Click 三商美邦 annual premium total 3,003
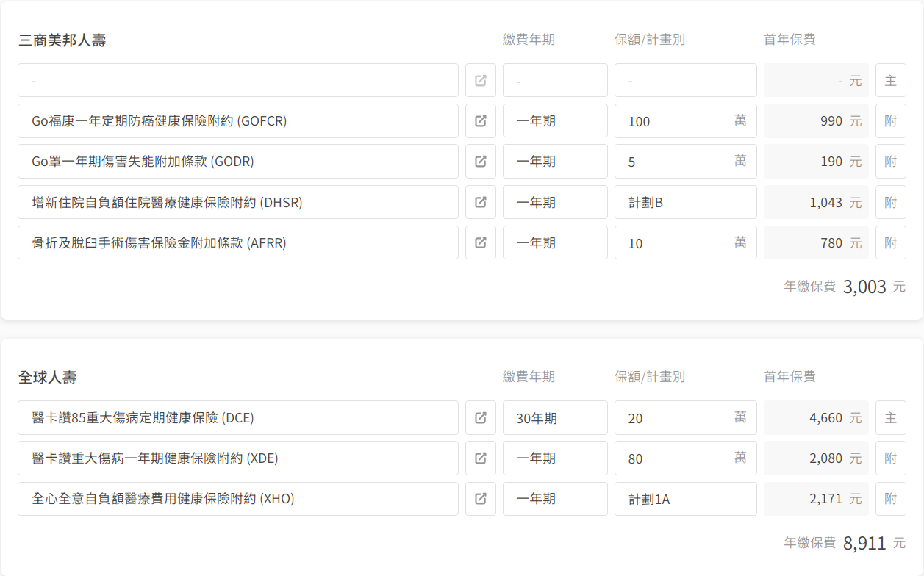The height and width of the screenshot is (576, 924). tap(864, 287)
